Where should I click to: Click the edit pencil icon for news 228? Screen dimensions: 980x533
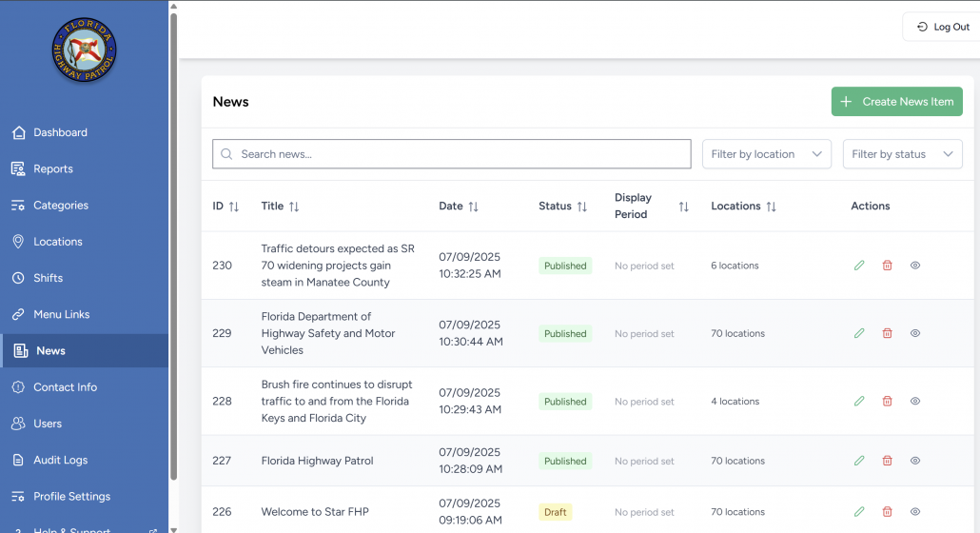[859, 402]
